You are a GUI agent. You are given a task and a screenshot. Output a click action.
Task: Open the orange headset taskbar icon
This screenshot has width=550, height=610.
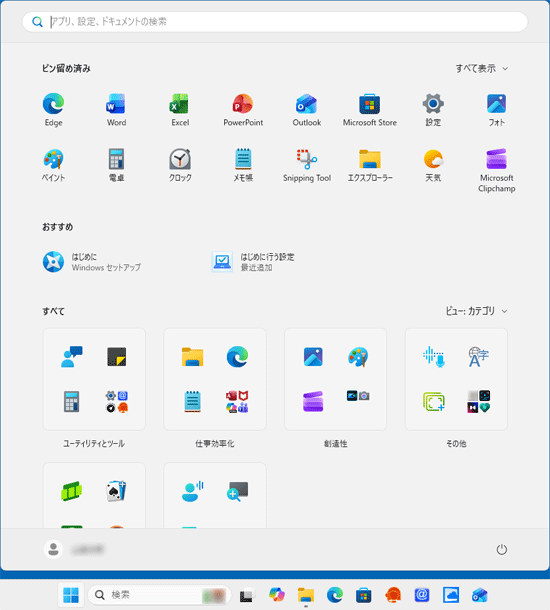[x=393, y=595]
